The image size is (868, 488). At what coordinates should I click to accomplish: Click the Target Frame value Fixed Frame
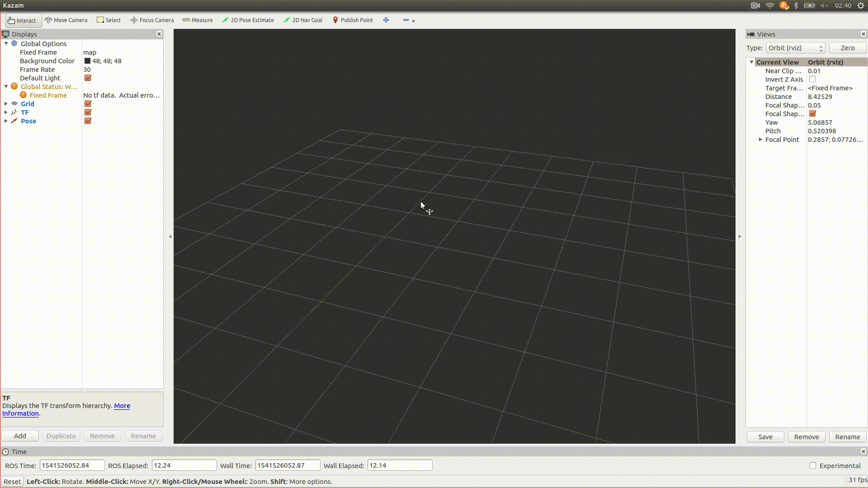click(830, 88)
